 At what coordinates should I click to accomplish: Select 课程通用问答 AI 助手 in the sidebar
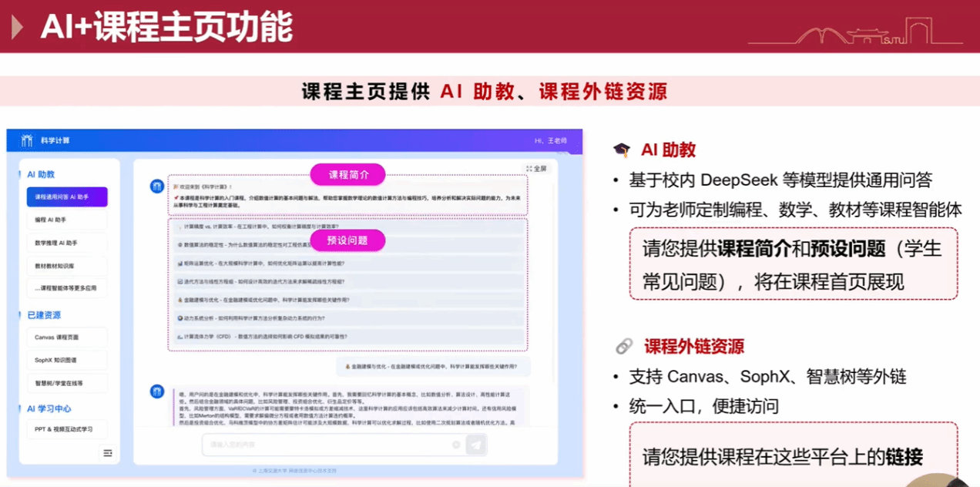tap(66, 197)
